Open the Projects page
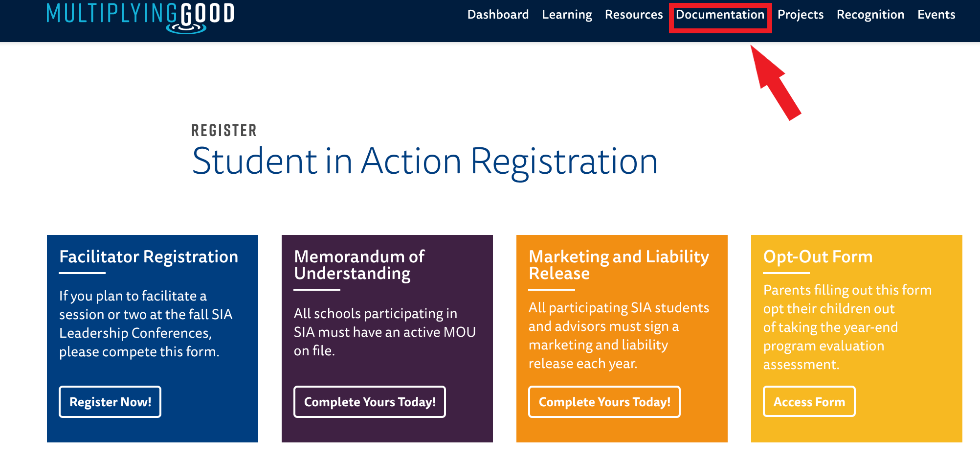This screenshot has height=462, width=980. point(801,15)
